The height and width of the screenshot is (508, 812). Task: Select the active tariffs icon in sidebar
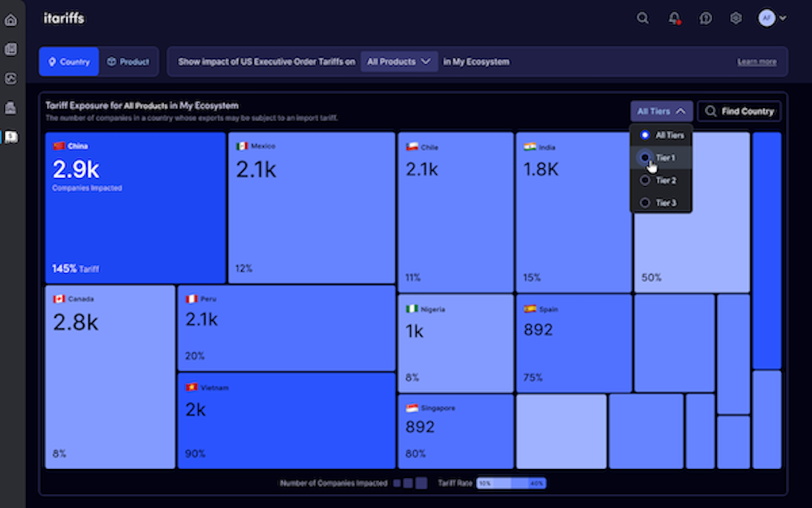[x=11, y=137]
